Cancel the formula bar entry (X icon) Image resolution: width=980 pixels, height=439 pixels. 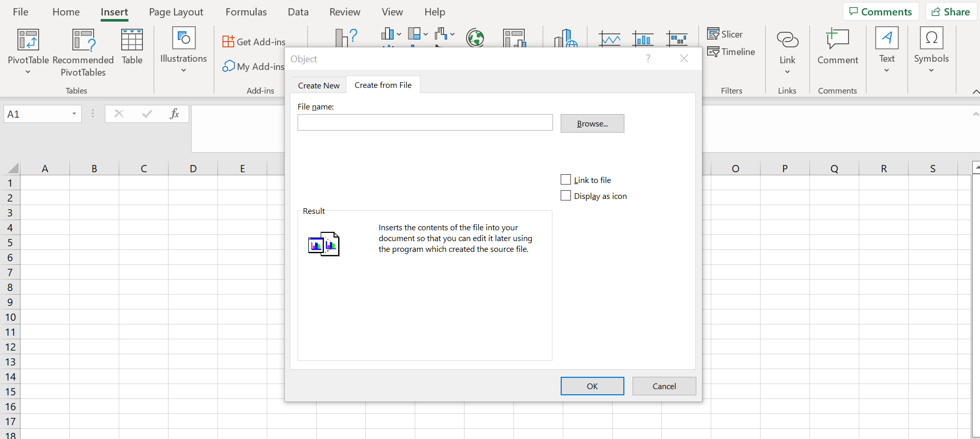(x=119, y=114)
